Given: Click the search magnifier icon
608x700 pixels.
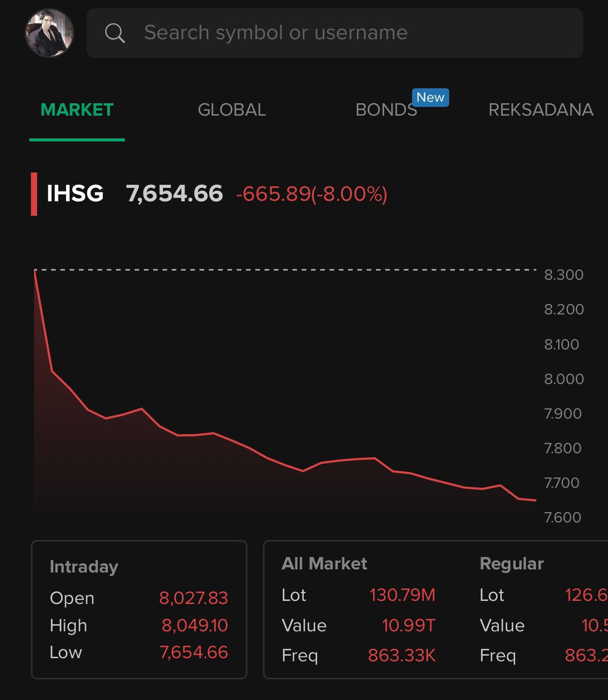Looking at the screenshot, I should (x=115, y=33).
